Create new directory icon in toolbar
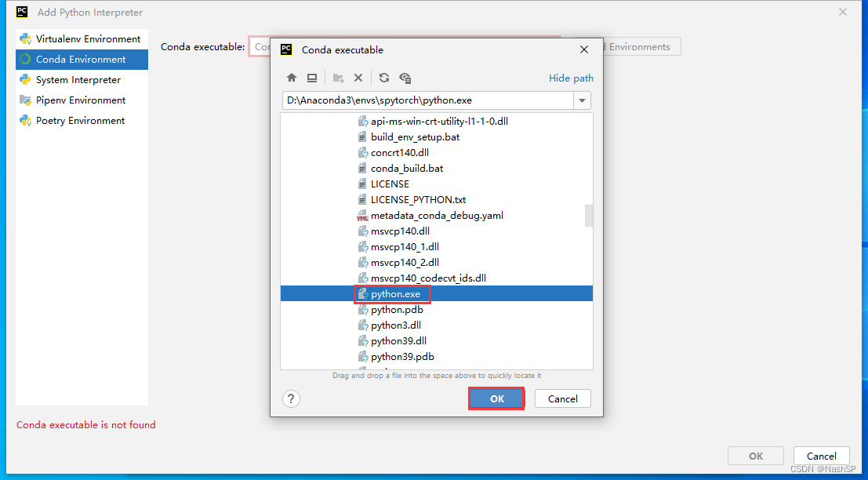868x480 pixels. click(338, 78)
